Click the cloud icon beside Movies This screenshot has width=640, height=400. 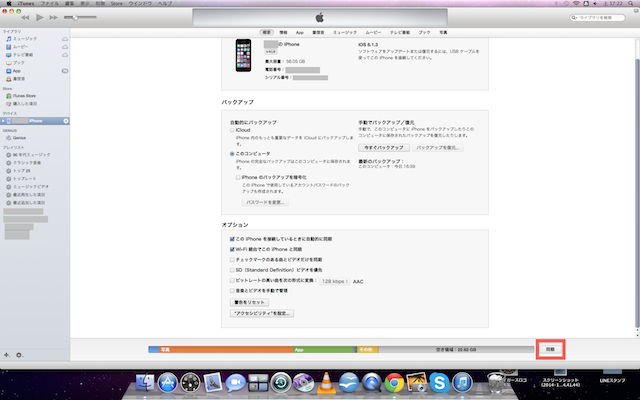64,47
